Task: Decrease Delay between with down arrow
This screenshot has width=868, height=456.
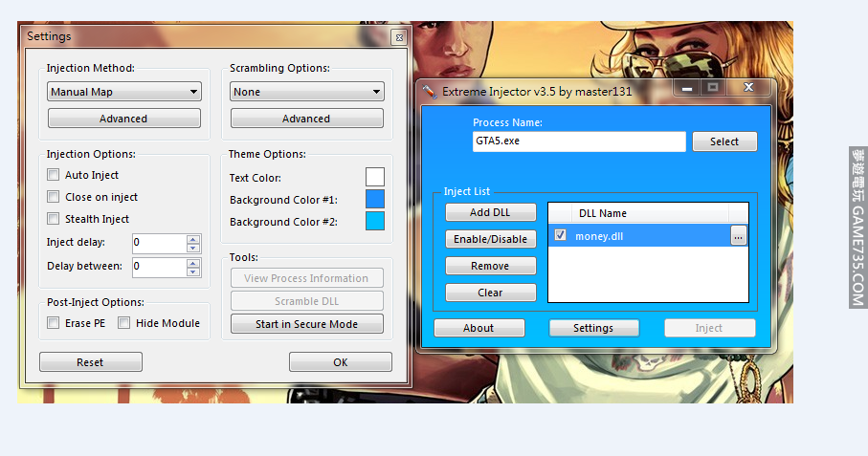Action: (x=193, y=271)
